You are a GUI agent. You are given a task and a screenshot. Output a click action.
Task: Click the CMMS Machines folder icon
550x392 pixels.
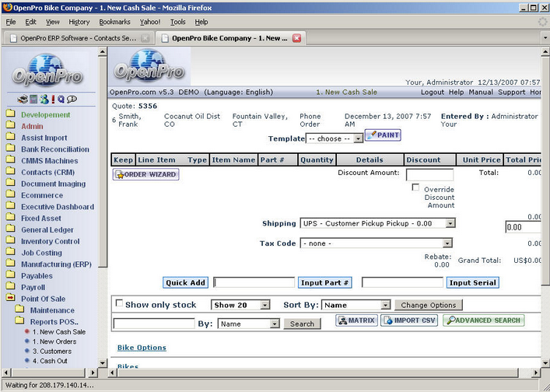(x=11, y=160)
